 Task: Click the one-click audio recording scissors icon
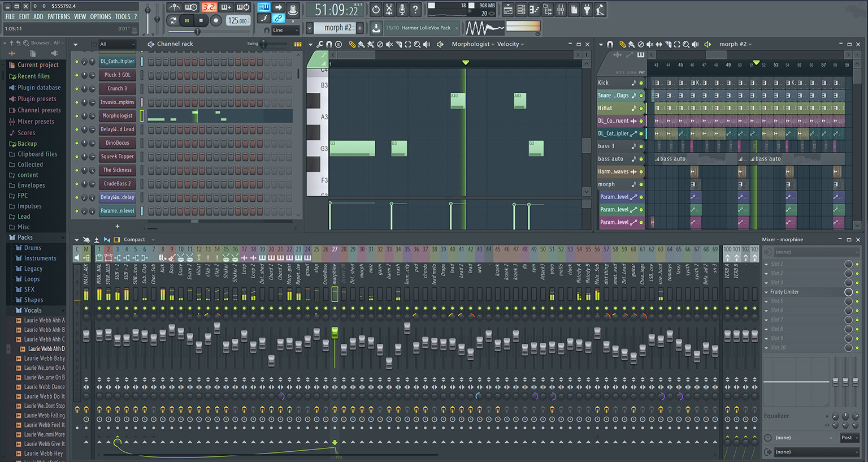pos(389,9)
